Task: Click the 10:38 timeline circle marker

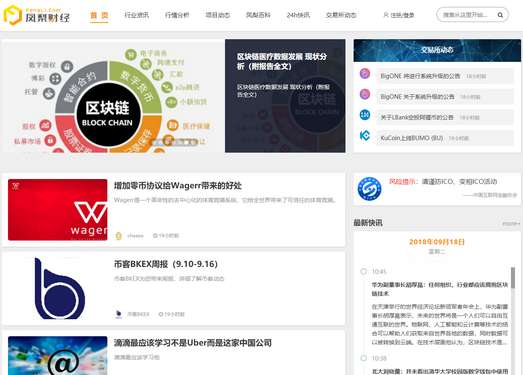Action: [364, 358]
